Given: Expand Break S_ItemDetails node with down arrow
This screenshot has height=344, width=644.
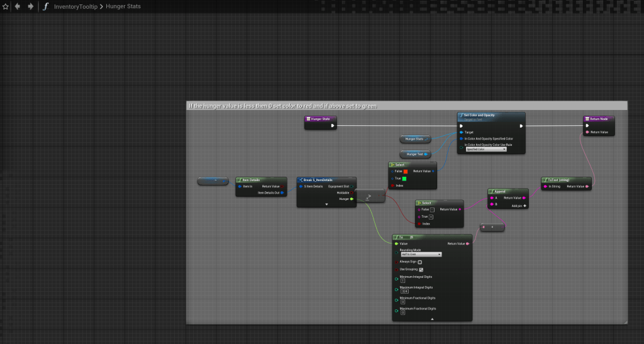Looking at the screenshot, I should pyautogui.click(x=326, y=204).
